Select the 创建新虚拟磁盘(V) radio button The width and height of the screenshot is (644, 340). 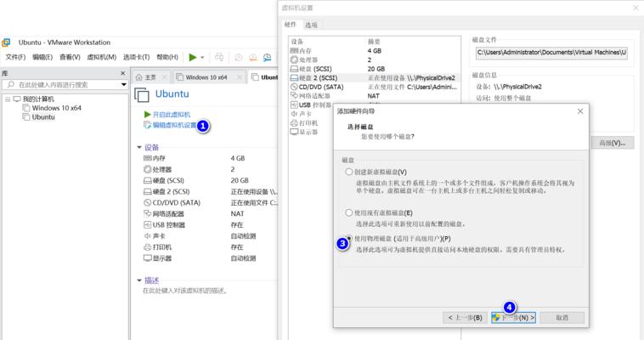point(348,172)
